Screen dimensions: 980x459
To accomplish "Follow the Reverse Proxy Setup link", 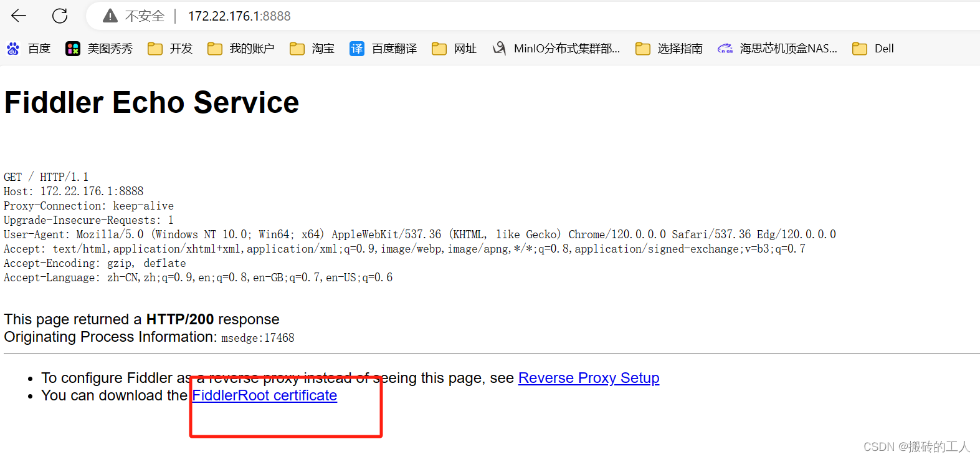I will [x=589, y=378].
